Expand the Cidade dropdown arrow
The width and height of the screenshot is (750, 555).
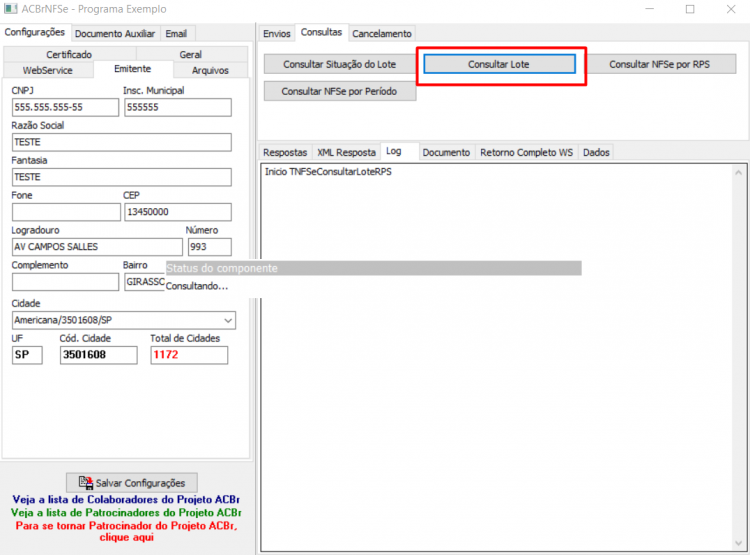click(228, 320)
